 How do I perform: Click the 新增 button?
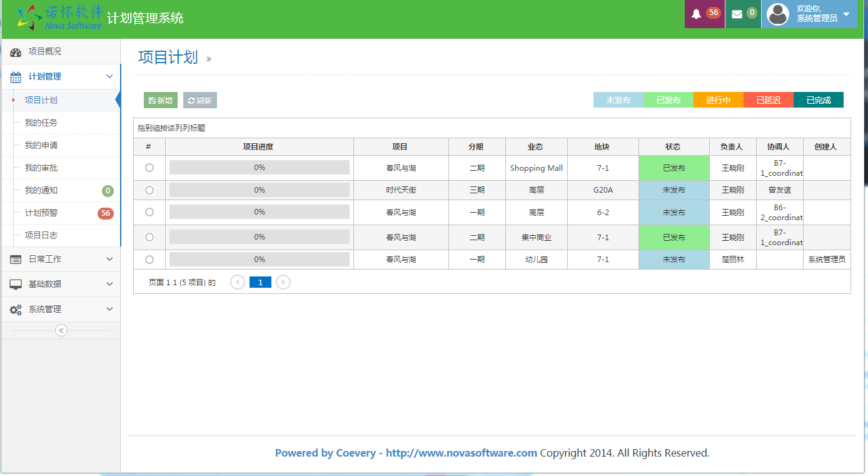161,100
